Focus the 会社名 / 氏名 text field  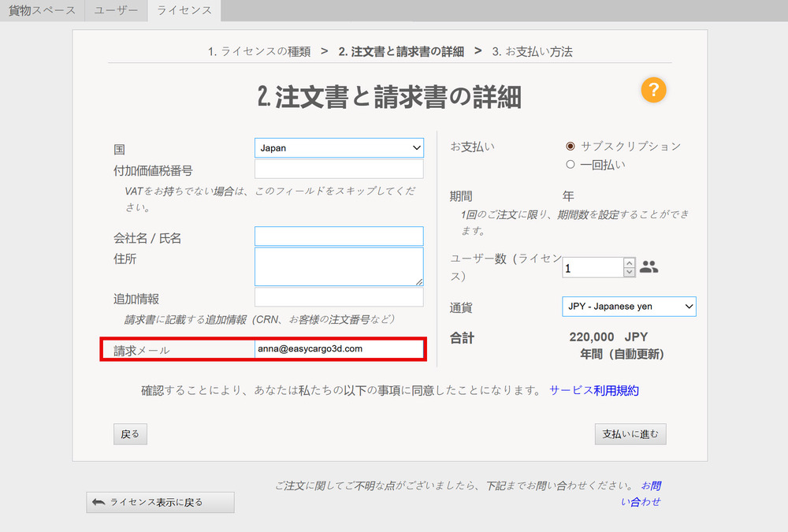coord(339,236)
